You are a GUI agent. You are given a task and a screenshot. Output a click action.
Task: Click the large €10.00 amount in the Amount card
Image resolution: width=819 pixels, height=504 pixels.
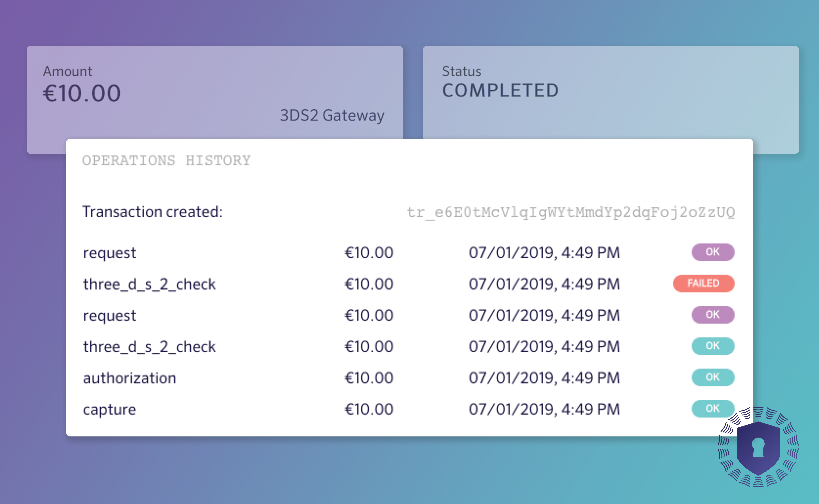[82, 93]
